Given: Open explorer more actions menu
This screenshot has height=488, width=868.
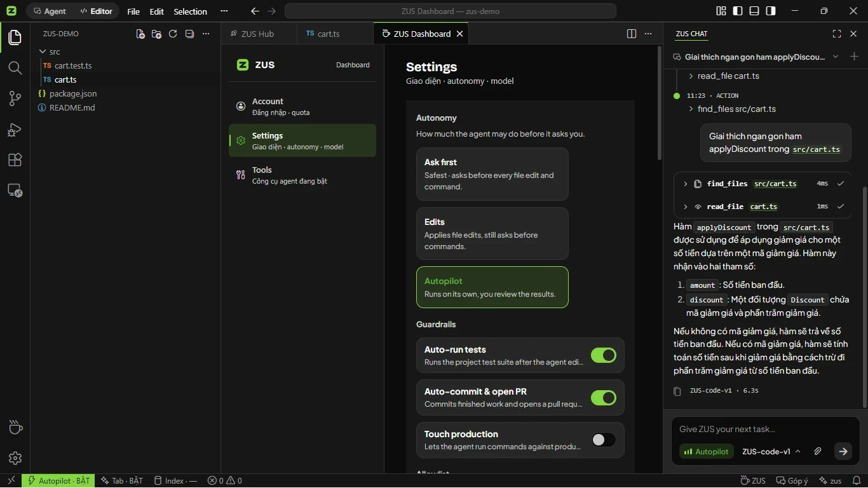Looking at the screenshot, I should coord(206,34).
